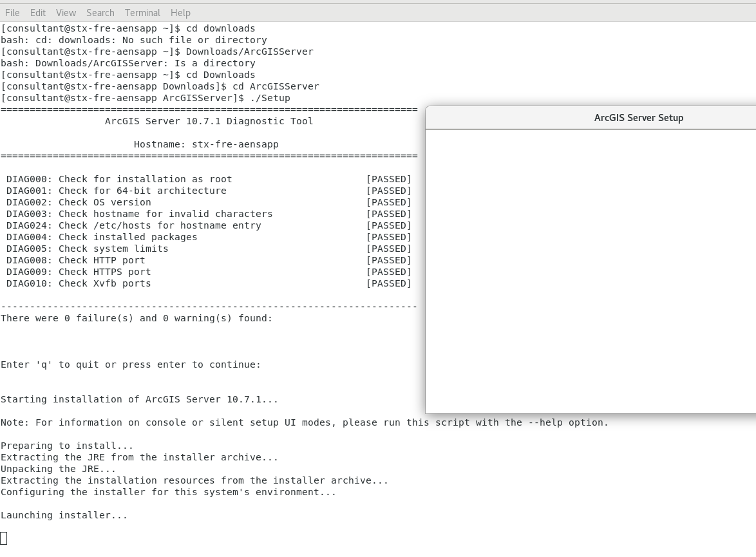Image resolution: width=756 pixels, height=557 pixels.
Task: Click 'DIAG005: Check system limits' line
Action: [x=88, y=249]
